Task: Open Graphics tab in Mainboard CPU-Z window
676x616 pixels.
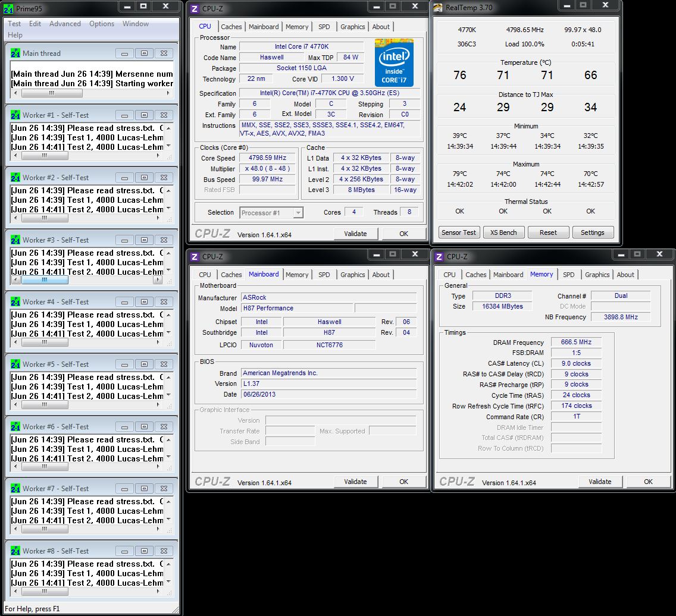Action: (x=353, y=275)
